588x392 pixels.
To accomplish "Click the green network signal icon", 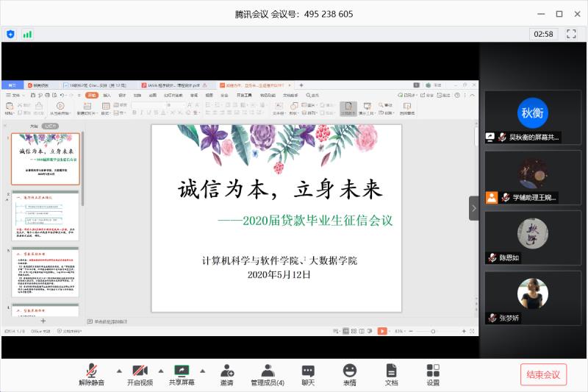I will (27, 34).
